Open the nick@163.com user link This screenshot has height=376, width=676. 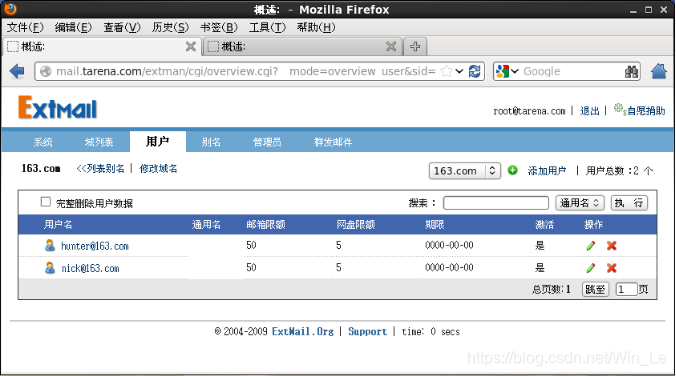pos(90,268)
